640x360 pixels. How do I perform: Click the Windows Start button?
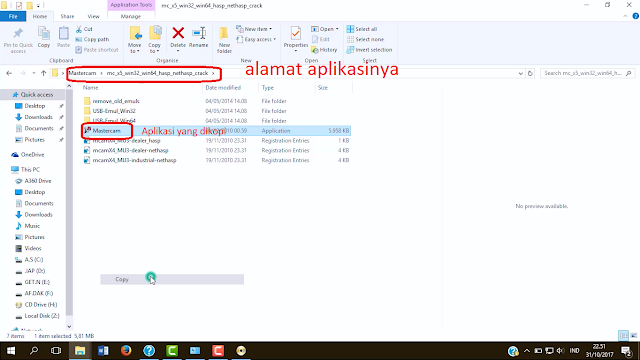tap(11, 351)
